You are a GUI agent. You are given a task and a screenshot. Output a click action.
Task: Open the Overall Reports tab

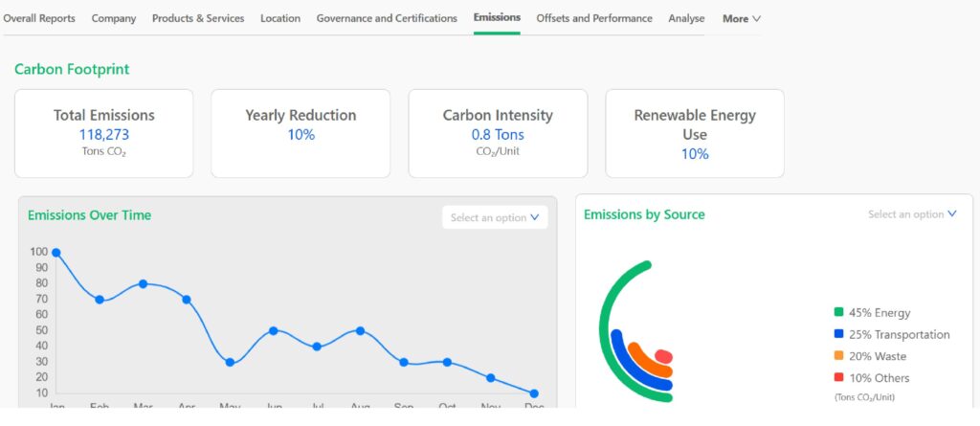click(39, 18)
